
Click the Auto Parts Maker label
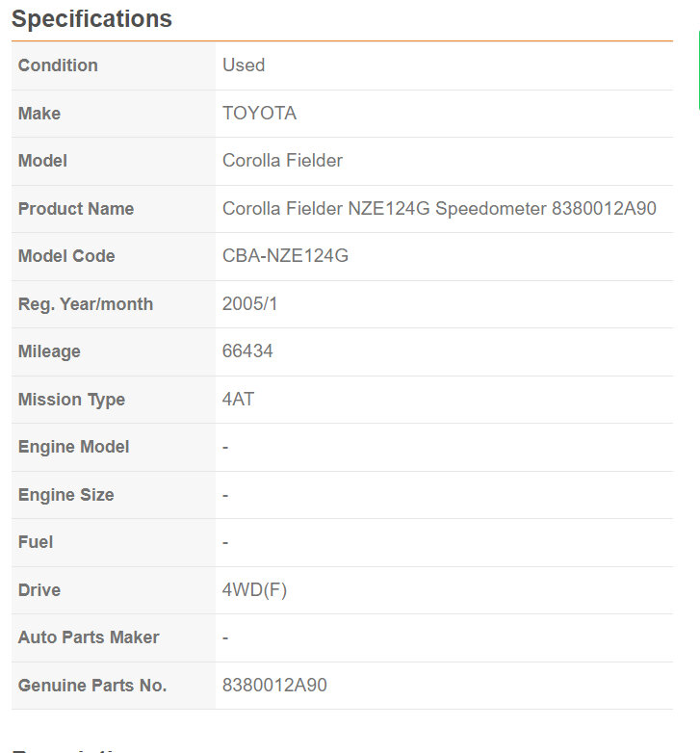89,637
